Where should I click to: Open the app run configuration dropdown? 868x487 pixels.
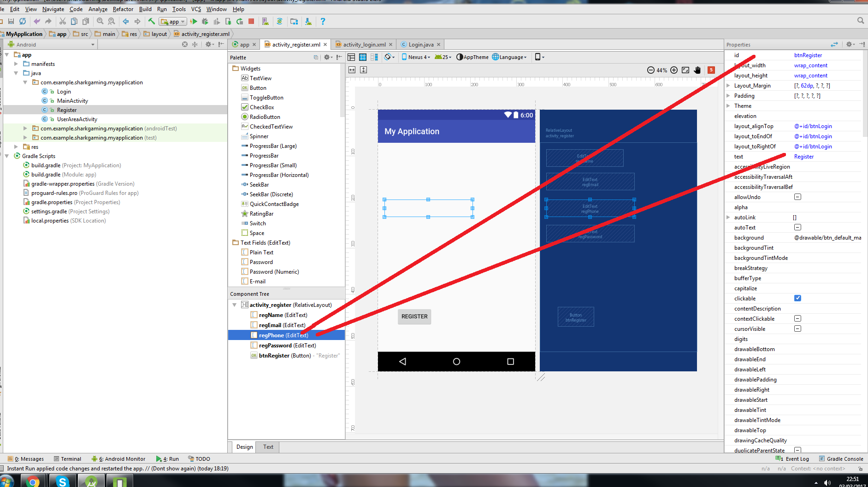(172, 21)
